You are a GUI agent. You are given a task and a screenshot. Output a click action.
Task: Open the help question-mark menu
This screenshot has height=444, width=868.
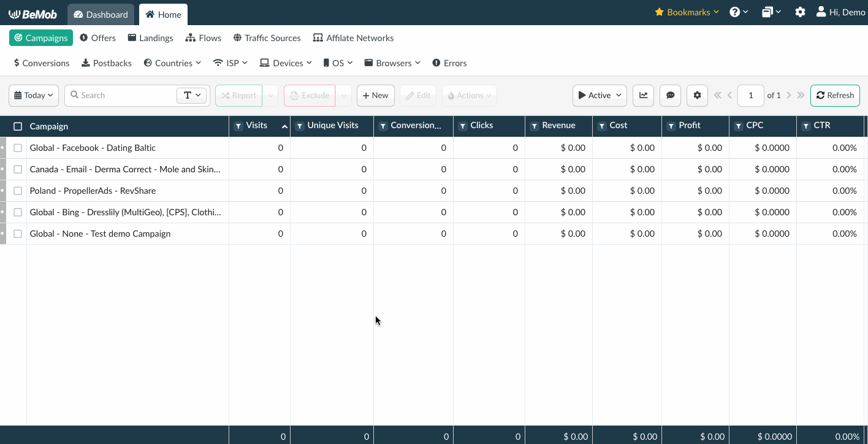pyautogui.click(x=739, y=12)
